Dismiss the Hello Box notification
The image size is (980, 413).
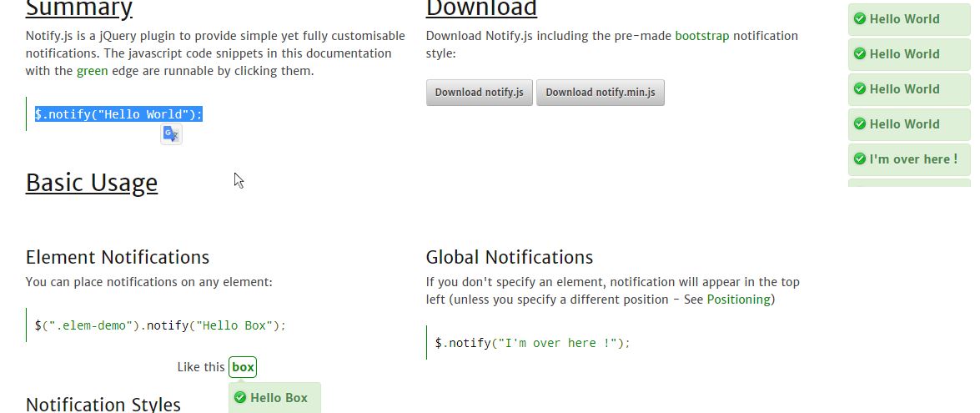point(275,397)
